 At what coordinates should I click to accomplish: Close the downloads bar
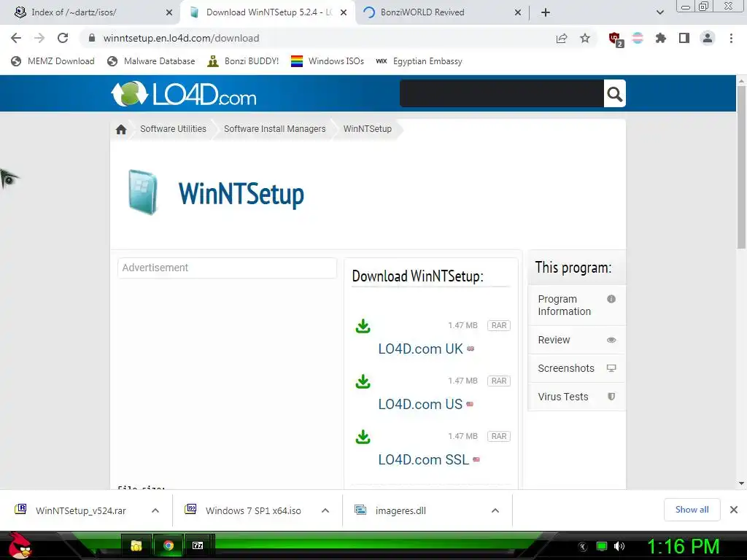pyautogui.click(x=734, y=510)
